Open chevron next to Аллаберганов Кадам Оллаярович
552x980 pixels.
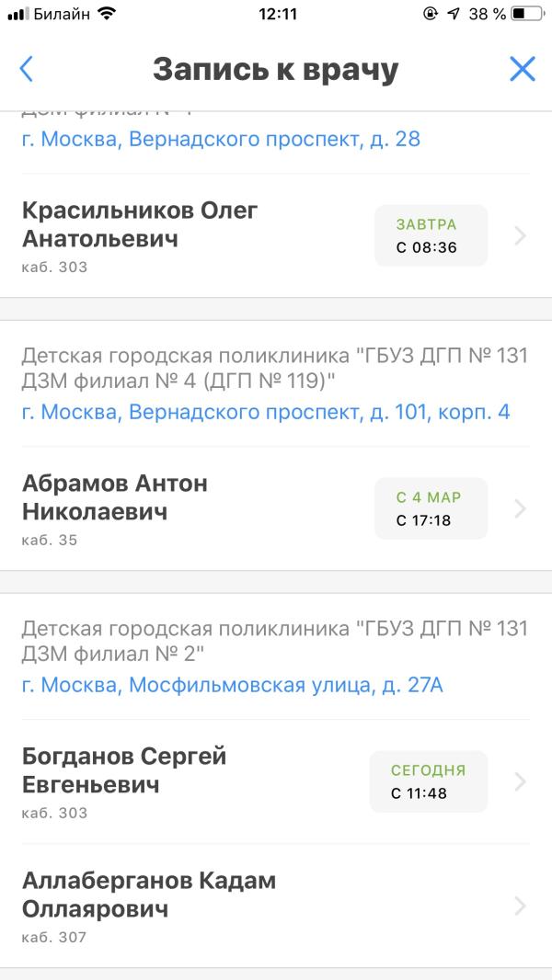[x=520, y=906]
